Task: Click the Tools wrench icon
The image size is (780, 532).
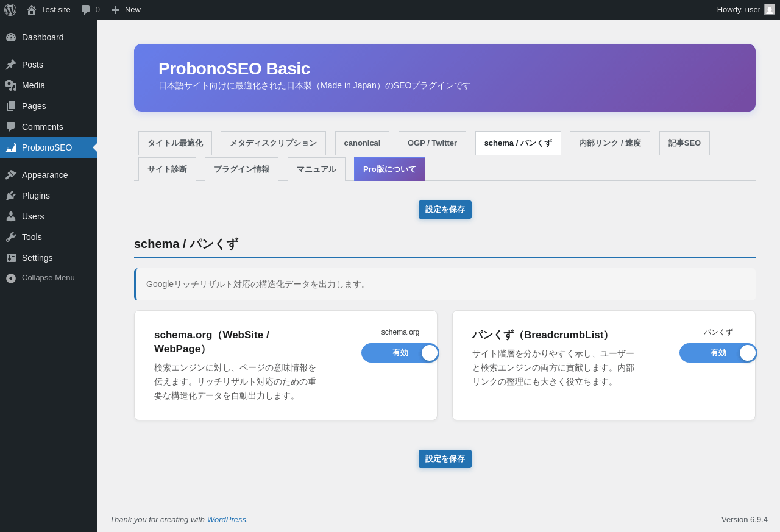Action: [x=11, y=237]
